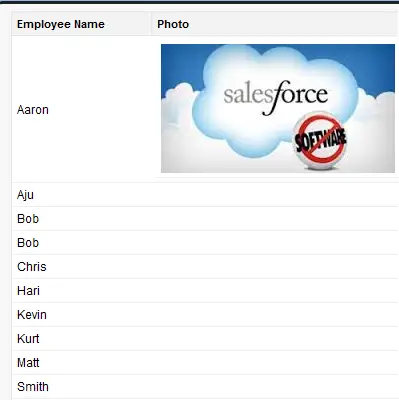Screen dimensions: 399x400
Task: Select the Aju employee row
Action: [205, 195]
